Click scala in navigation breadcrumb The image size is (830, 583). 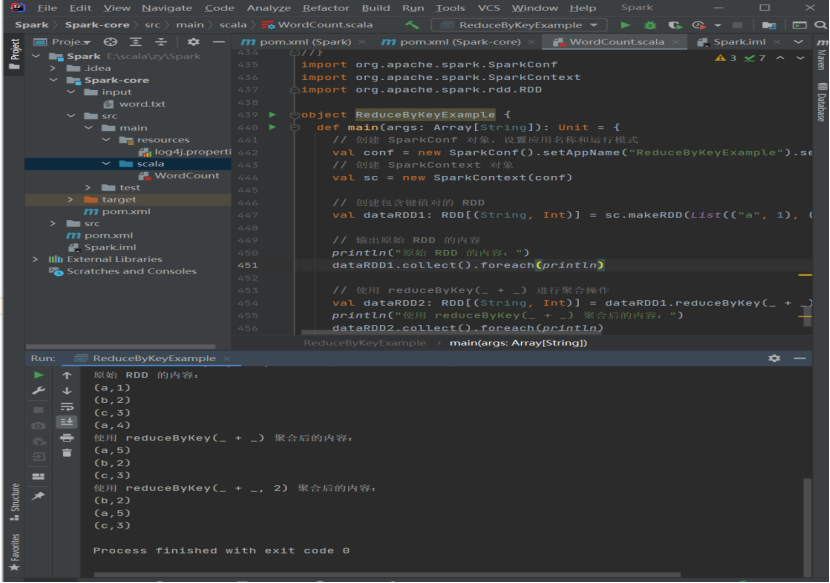(233, 25)
